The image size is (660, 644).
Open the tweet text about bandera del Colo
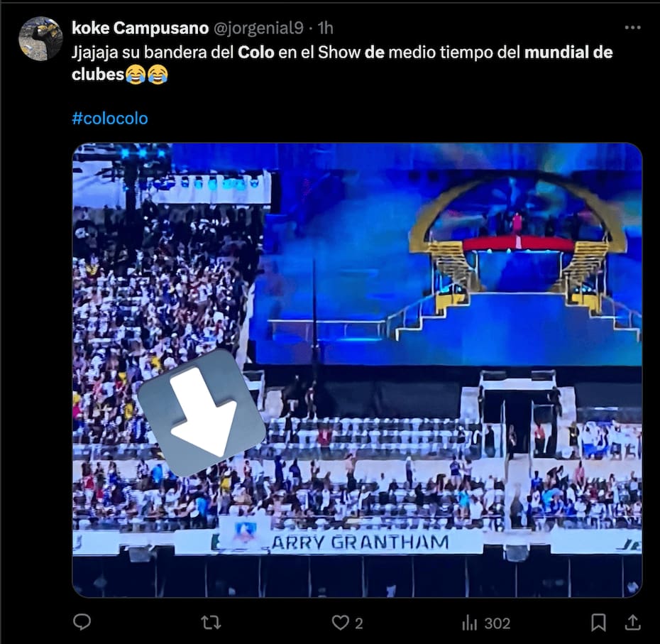tap(342, 63)
